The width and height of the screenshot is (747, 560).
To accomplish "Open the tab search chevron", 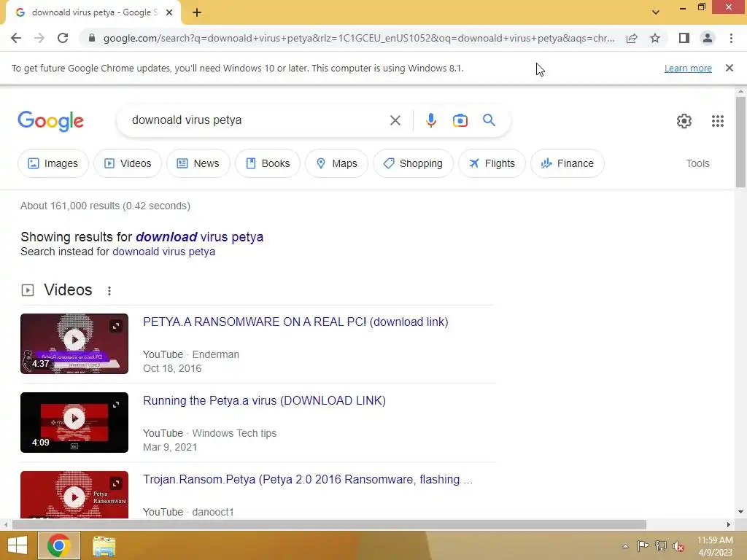I will [x=656, y=12].
